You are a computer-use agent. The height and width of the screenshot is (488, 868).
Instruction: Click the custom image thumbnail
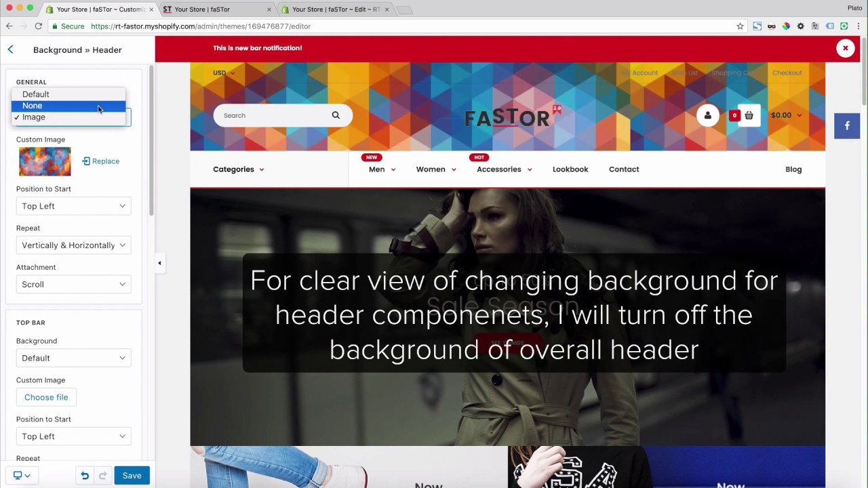point(45,162)
